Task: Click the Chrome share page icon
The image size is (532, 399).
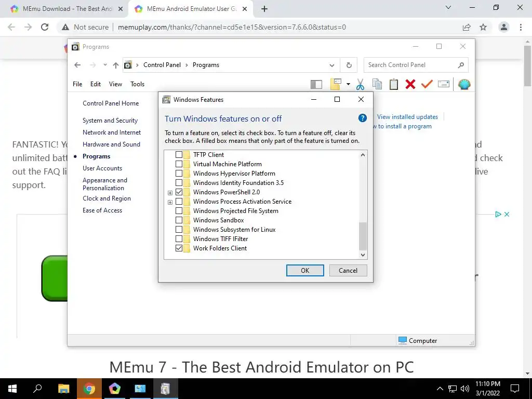Action: click(x=467, y=27)
